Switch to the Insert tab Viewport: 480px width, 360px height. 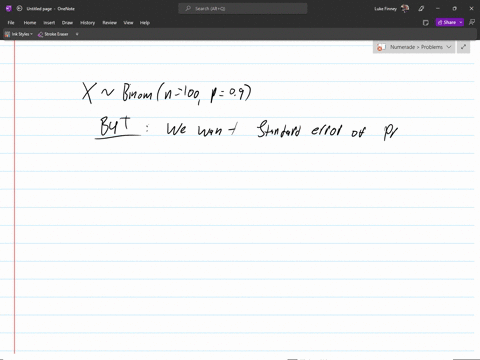pos(49,23)
